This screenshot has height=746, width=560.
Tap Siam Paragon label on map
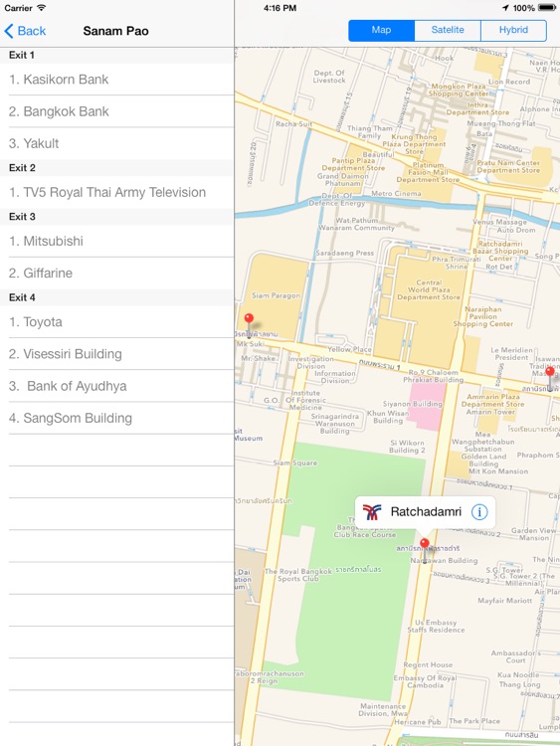point(276,295)
